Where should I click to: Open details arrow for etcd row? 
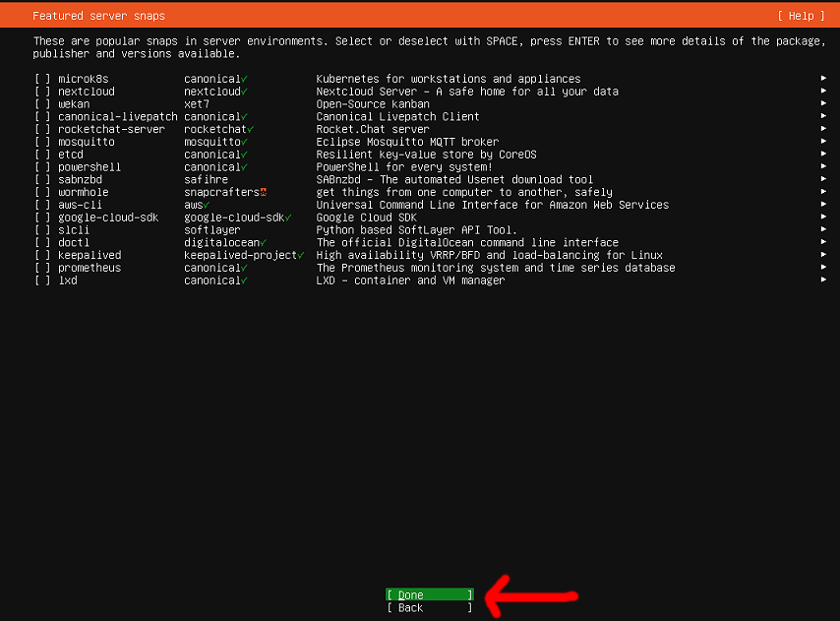point(823,154)
